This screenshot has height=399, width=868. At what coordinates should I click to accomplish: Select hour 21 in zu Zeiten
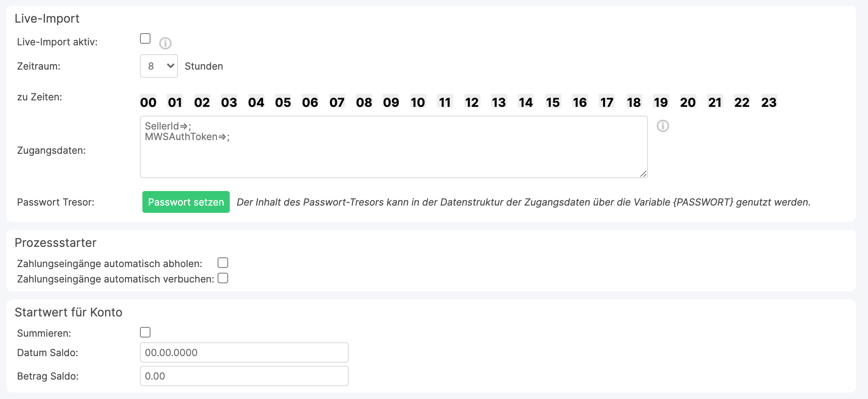pyautogui.click(x=715, y=102)
